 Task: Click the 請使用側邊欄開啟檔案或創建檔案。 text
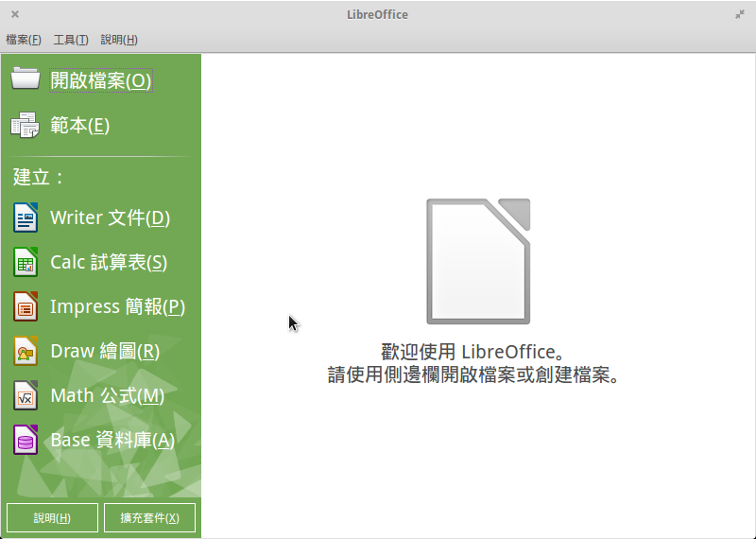(x=473, y=374)
